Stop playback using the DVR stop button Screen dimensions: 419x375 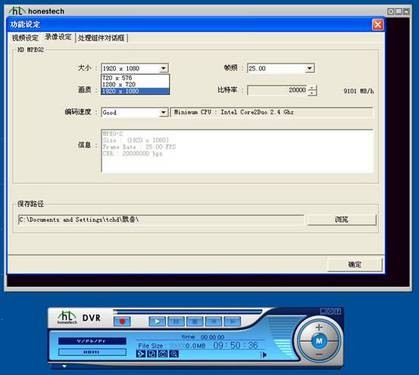click(194, 321)
